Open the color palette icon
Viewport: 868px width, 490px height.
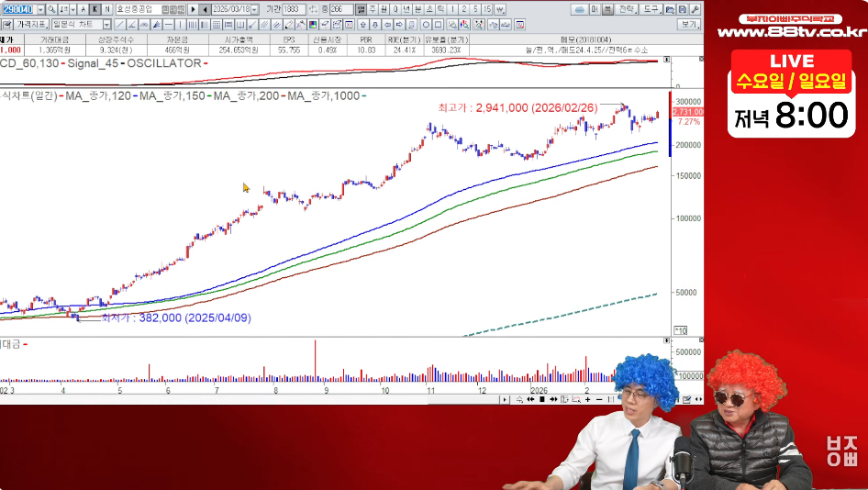313,25
